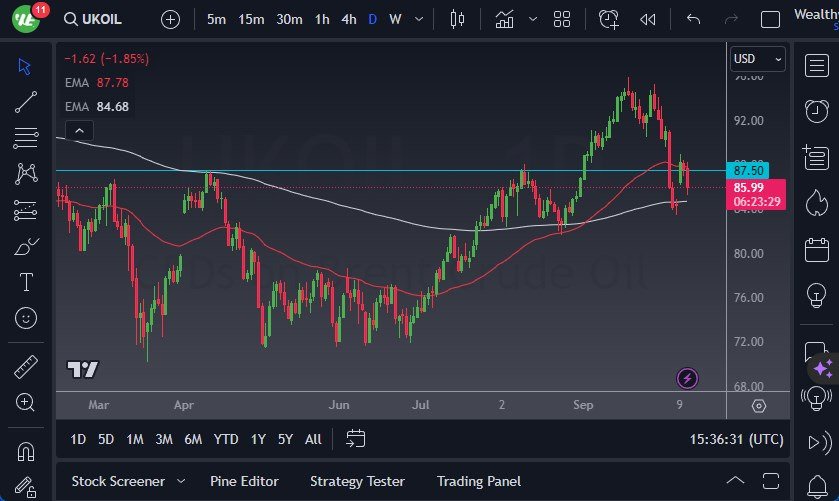This screenshot has height=501, width=839.
Task: Choose the text annotation tool
Action: click(x=27, y=283)
